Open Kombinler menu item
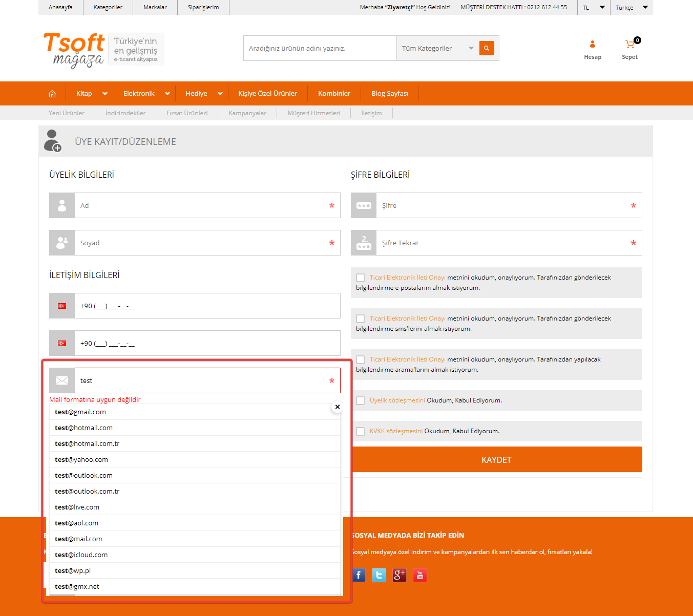This screenshot has width=693, height=616. coord(334,94)
